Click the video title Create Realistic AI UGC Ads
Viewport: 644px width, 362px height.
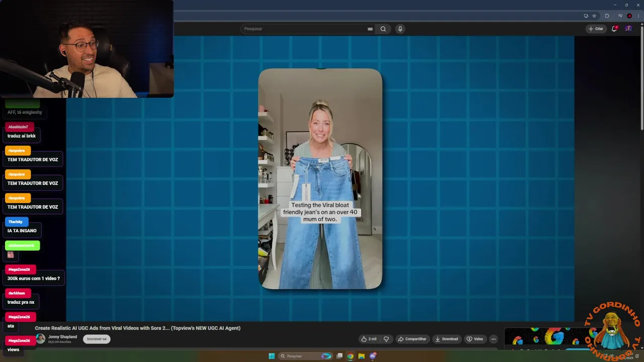pos(137,328)
